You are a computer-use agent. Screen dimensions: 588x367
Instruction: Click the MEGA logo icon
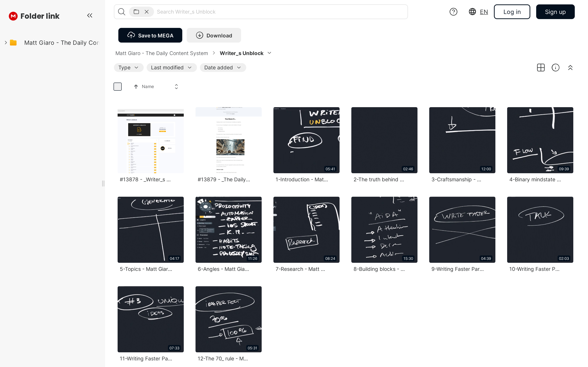pyautogui.click(x=13, y=16)
